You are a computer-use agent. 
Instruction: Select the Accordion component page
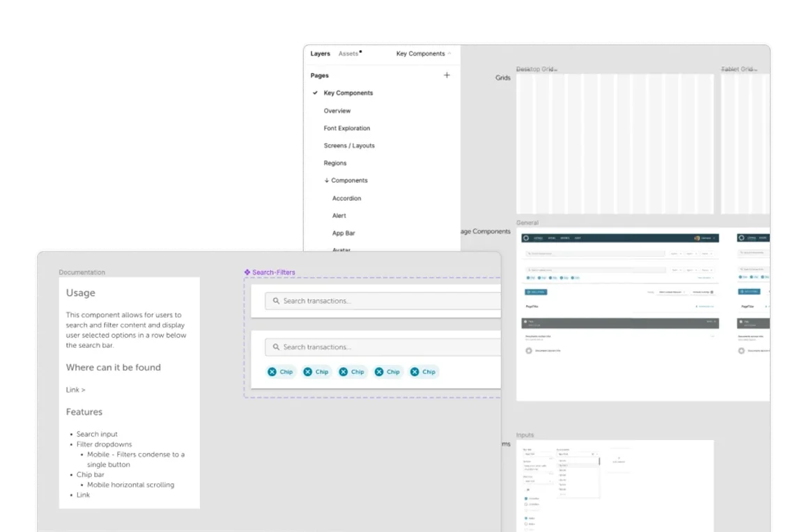(x=346, y=198)
